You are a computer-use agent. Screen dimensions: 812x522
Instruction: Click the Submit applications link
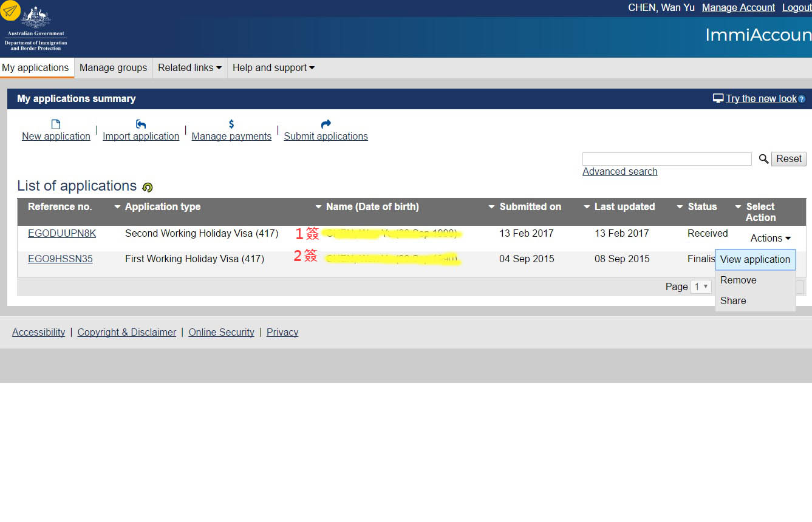coord(326,136)
